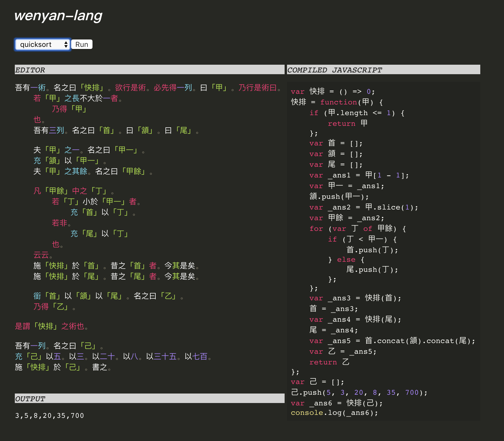Image resolution: width=504 pixels, height=441 pixels.
Task: Click compiled line var 甲餘 = _ans2
Action: 347,218
